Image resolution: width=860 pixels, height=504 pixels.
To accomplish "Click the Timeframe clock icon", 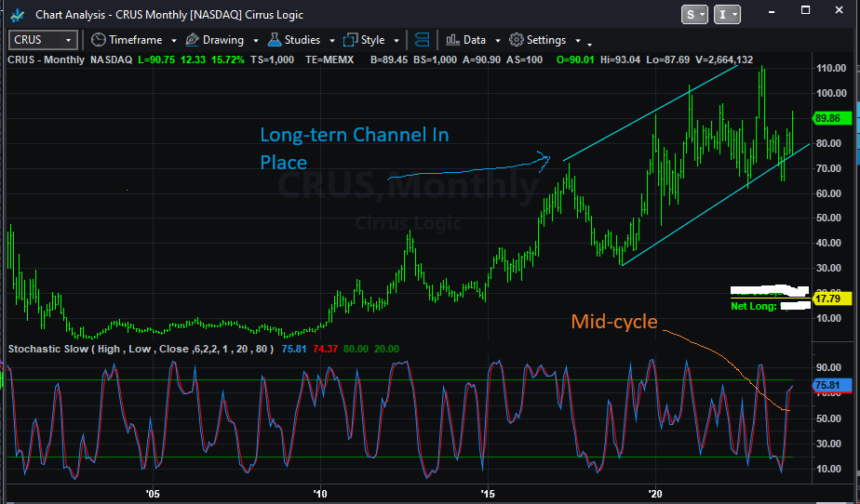I will pyautogui.click(x=98, y=40).
